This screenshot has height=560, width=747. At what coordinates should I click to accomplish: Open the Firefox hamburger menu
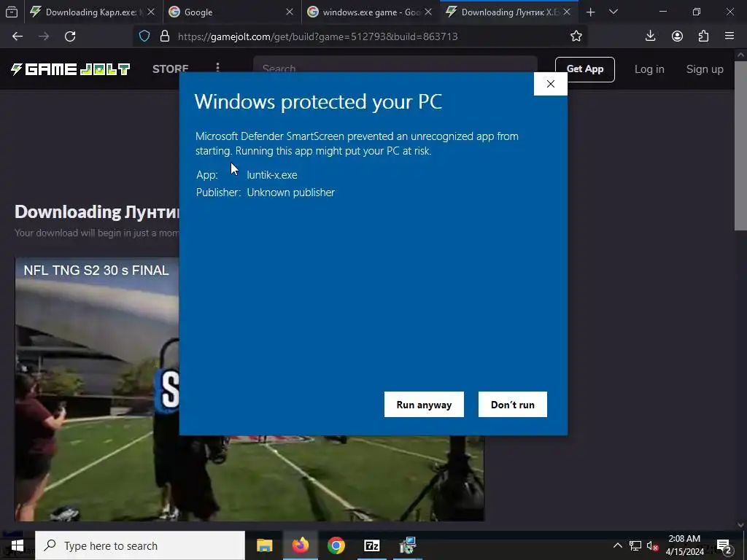click(729, 36)
